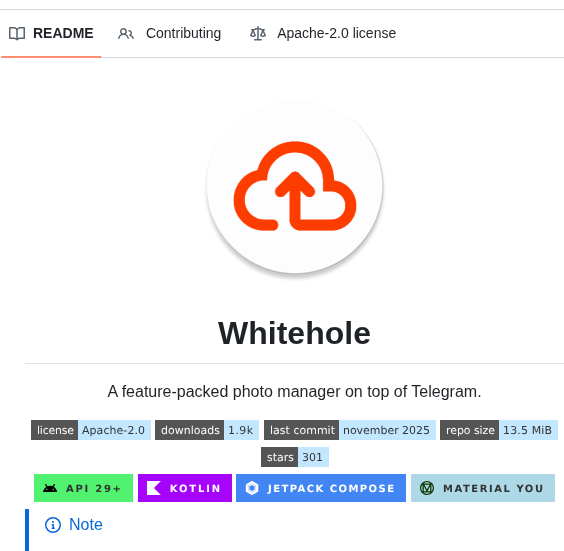Open the license Apache-2.0 badge
Viewport: 564px width, 551px height.
click(x=91, y=430)
